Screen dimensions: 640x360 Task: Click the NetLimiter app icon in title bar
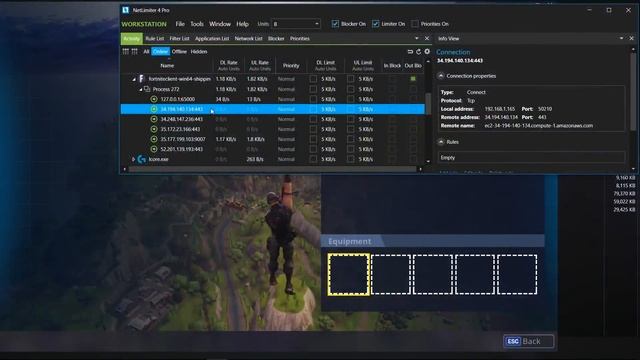(x=125, y=10)
